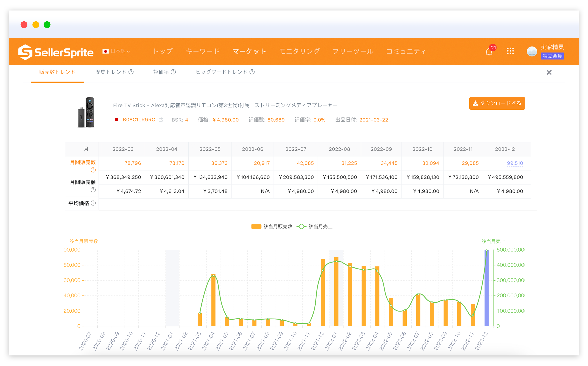
Task: Switch to 歴史トレンド tab
Action: tap(111, 72)
